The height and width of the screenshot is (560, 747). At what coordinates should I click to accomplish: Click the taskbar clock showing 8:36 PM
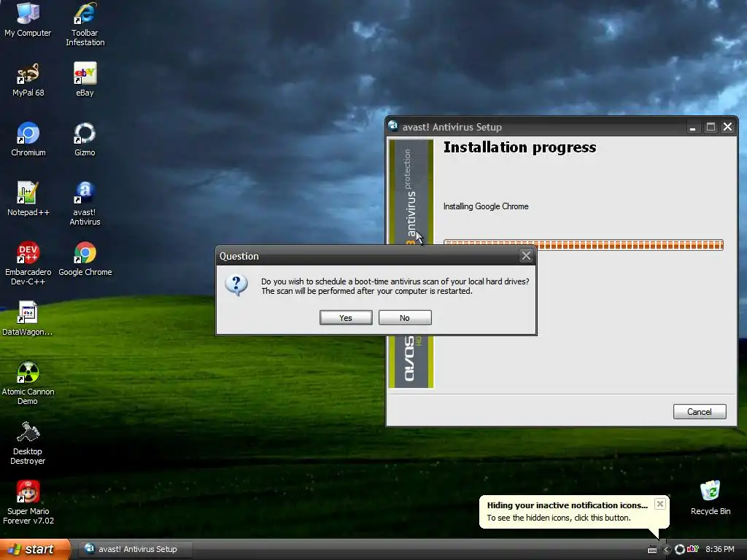pos(720,549)
